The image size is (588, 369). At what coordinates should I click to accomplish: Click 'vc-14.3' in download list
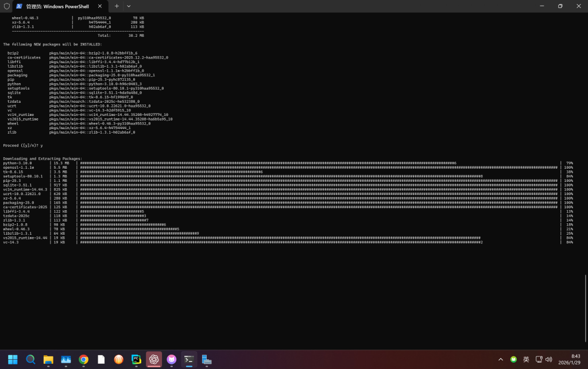tap(10, 242)
